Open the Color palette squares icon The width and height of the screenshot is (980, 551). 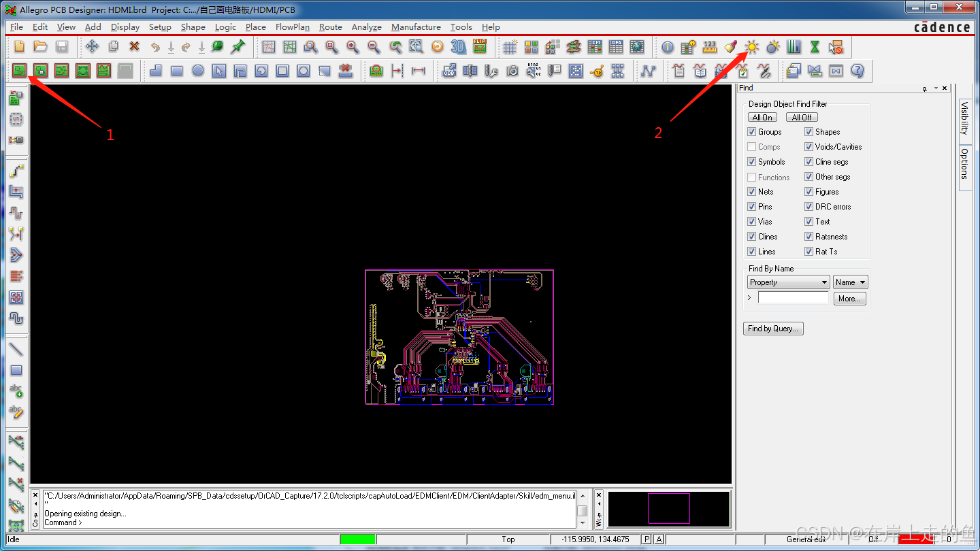tap(532, 47)
